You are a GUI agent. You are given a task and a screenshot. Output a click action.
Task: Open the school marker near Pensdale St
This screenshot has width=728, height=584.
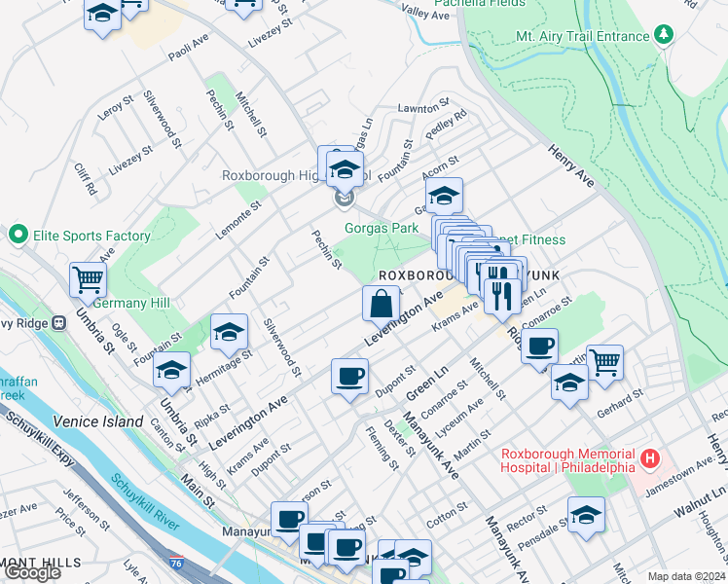coord(586,515)
